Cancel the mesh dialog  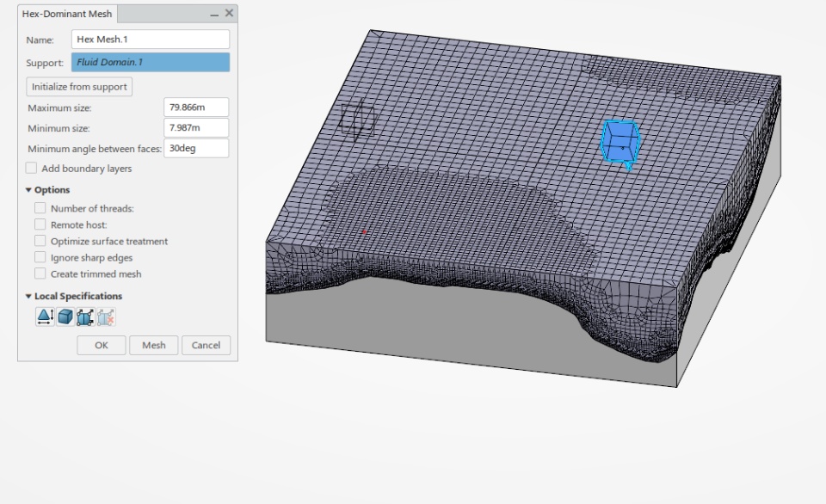(206, 346)
